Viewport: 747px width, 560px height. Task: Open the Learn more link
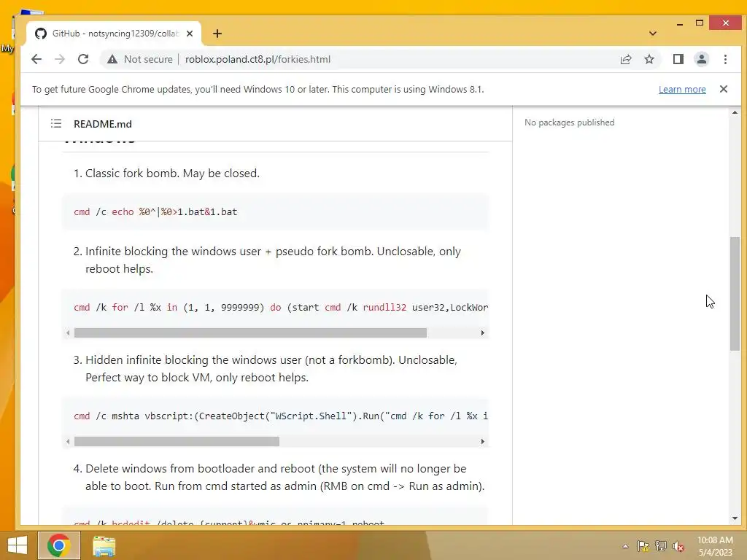coord(682,90)
